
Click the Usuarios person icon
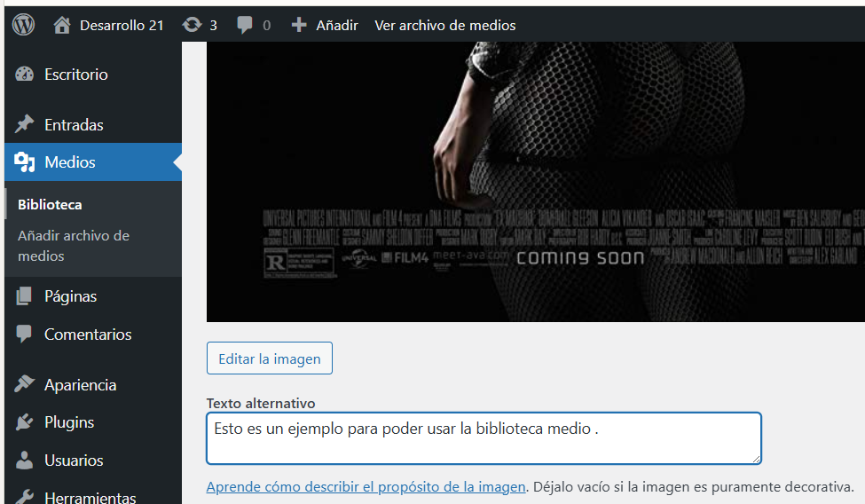[x=25, y=461]
